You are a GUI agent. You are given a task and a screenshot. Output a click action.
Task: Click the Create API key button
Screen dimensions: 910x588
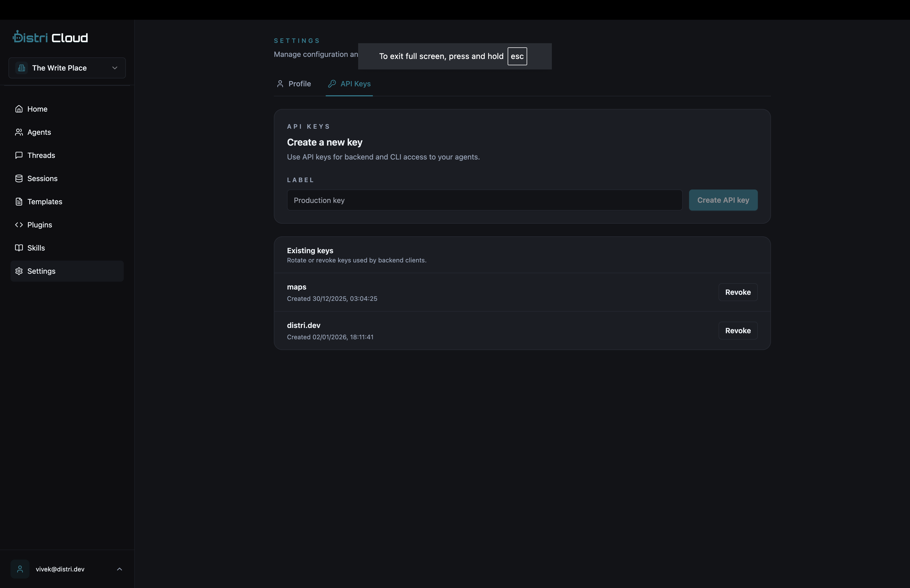coord(723,200)
